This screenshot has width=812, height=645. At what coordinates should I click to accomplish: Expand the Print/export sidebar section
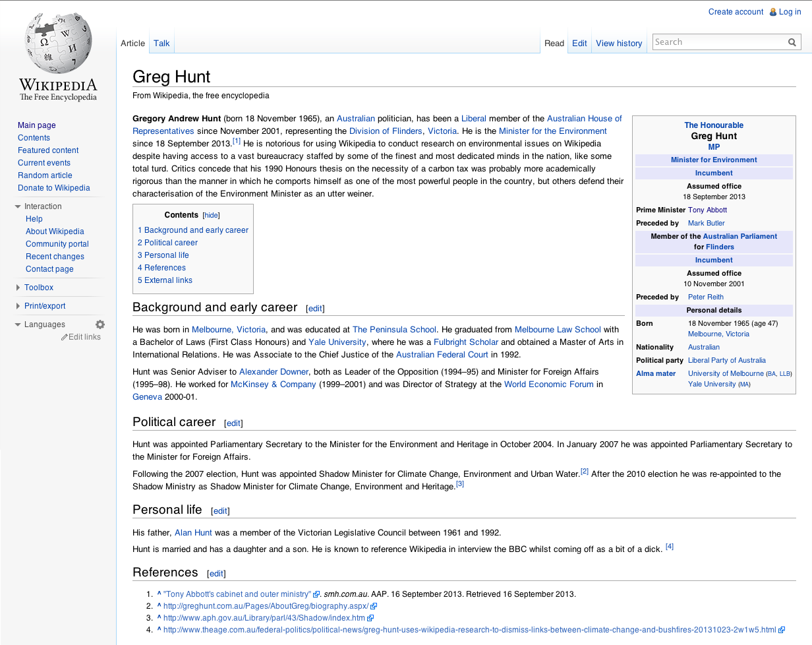point(18,306)
